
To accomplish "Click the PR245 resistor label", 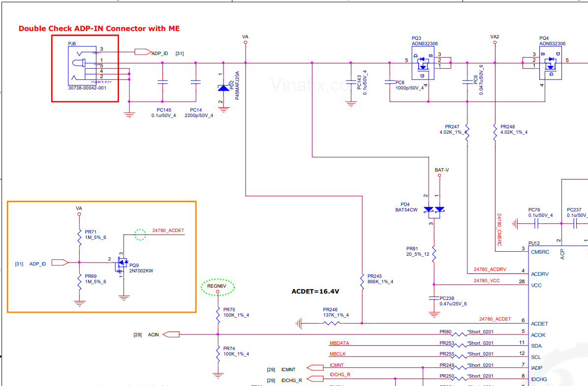I will tap(374, 276).
